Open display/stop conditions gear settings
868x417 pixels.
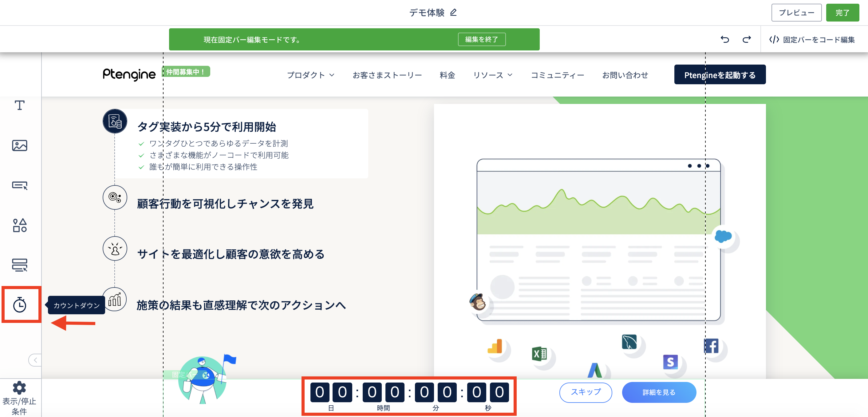point(19,388)
